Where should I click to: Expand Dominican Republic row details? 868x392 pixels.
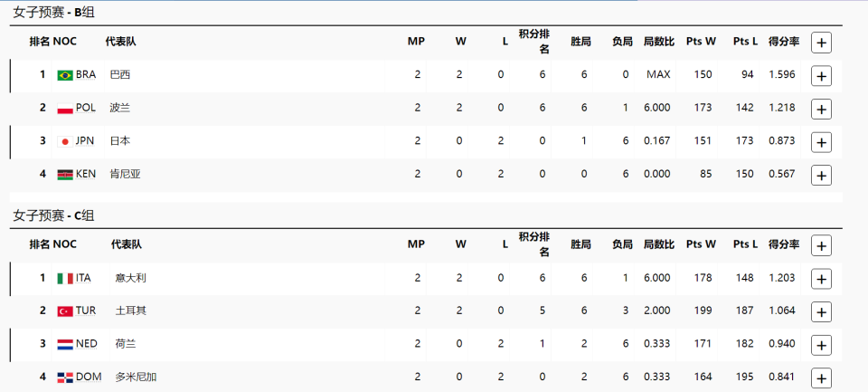tap(821, 378)
